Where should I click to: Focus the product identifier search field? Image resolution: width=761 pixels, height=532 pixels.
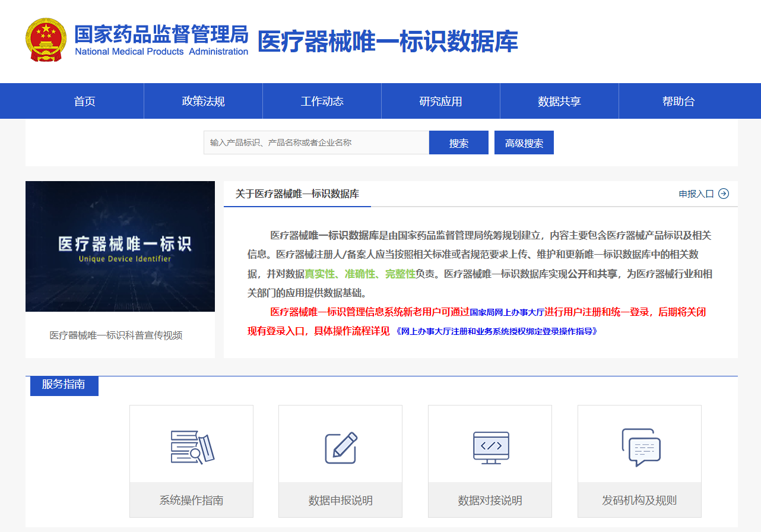(316, 142)
